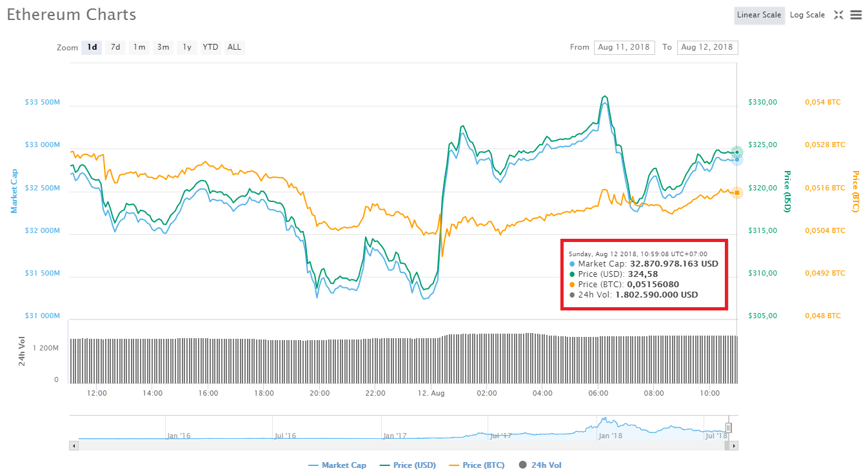
Task: Click the navigator range handle
Action: [727, 427]
